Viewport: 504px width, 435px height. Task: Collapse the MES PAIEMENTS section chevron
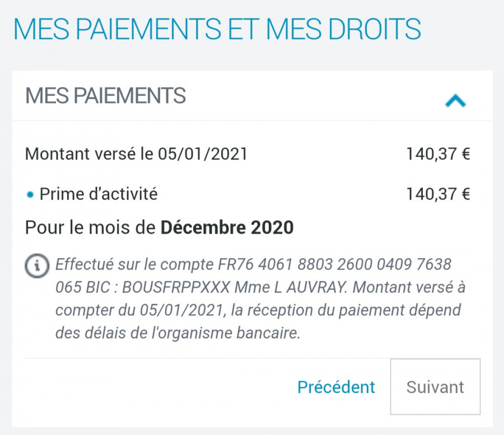(455, 101)
